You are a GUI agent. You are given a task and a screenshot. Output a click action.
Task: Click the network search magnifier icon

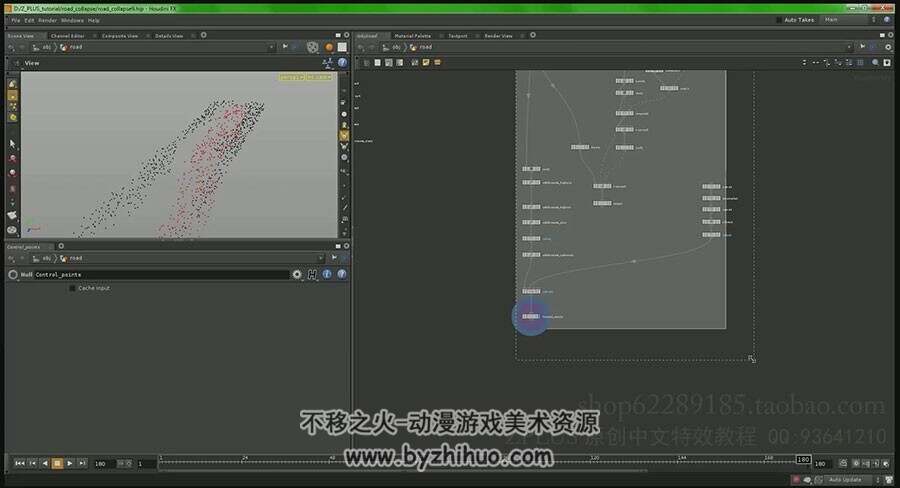pos(875,63)
